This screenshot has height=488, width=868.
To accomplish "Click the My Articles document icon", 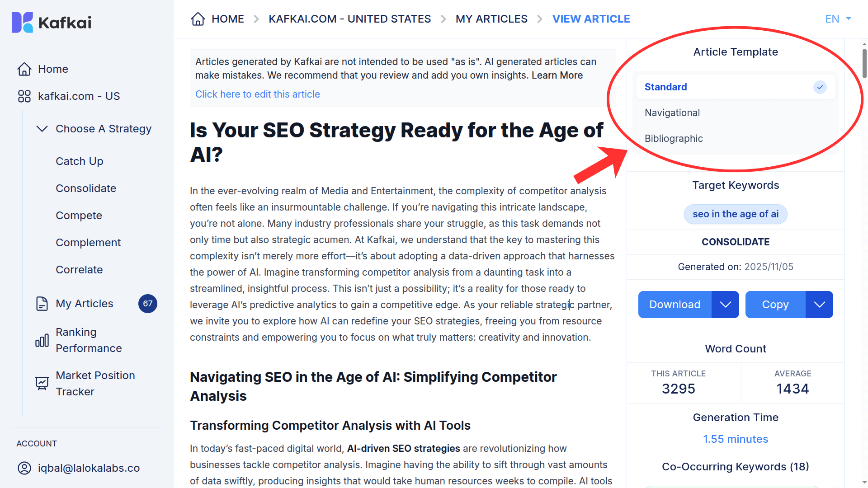I will pyautogui.click(x=42, y=303).
